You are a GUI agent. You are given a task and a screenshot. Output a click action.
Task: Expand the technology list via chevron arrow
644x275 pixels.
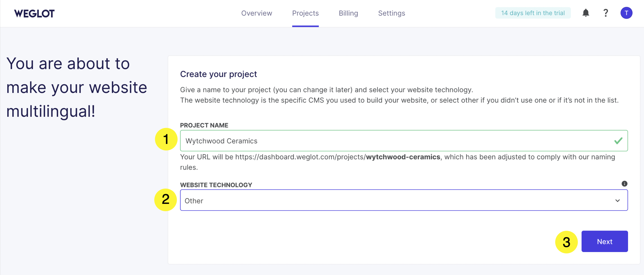[x=617, y=201]
